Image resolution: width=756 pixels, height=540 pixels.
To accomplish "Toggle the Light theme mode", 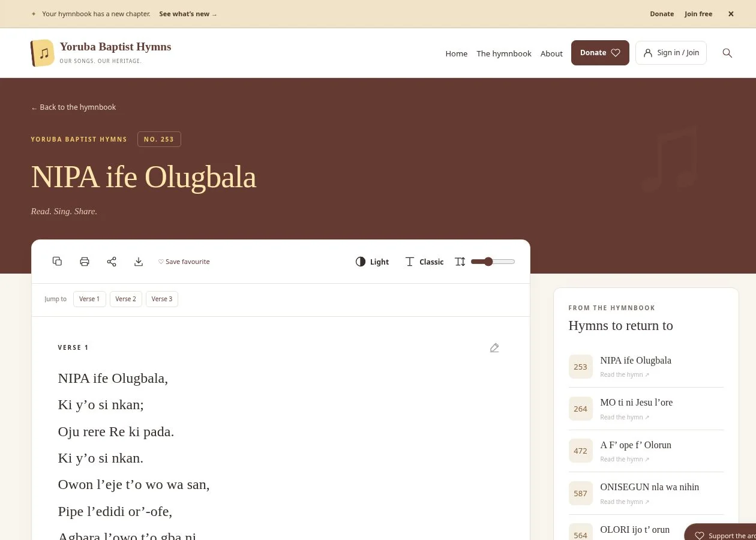I will pos(372,262).
